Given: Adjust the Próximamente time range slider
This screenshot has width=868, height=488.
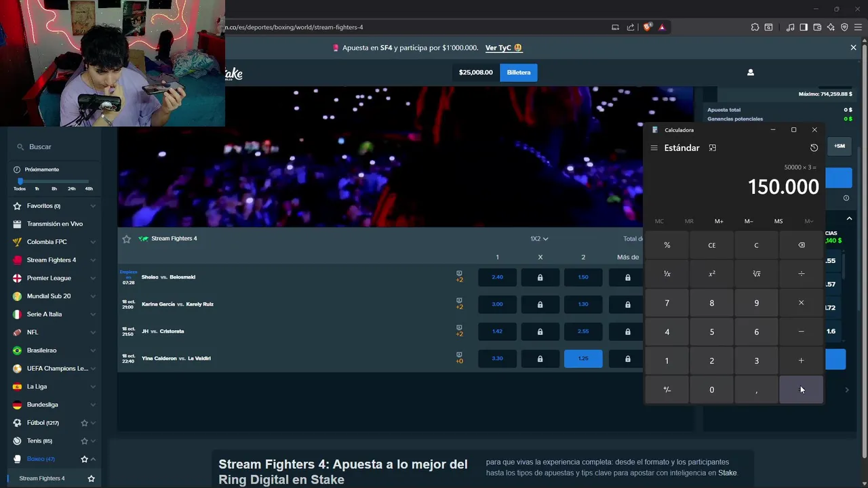Looking at the screenshot, I should [20, 181].
